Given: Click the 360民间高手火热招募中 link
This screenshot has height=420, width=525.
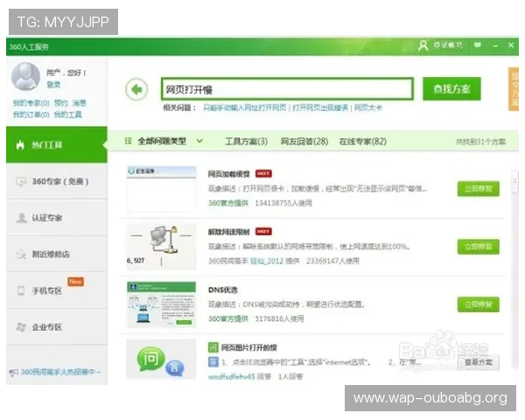Looking at the screenshot, I should point(60,372).
